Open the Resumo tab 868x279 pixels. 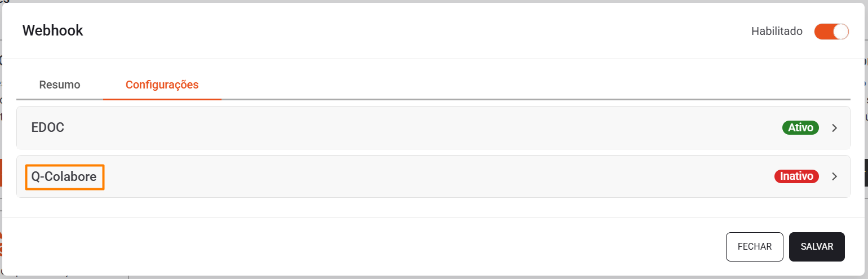coord(60,85)
